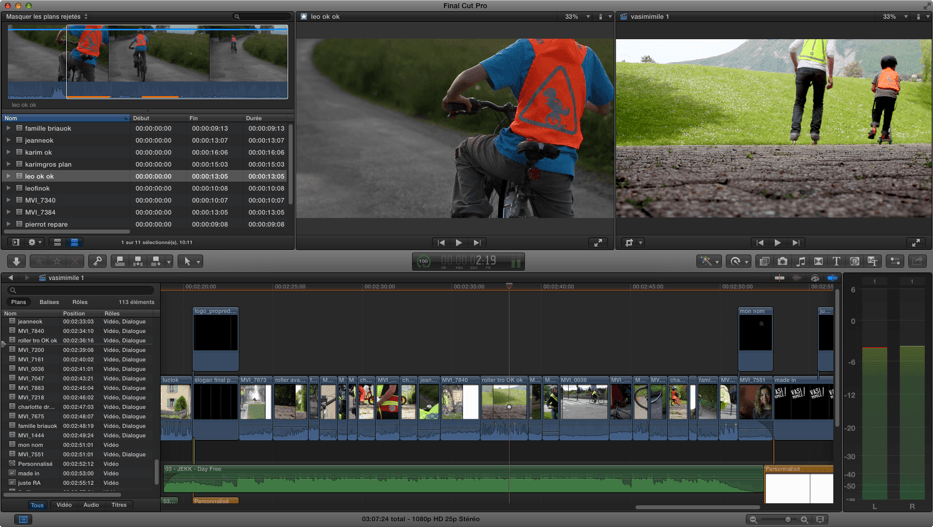Open the effects browser icon
Image resolution: width=933 pixels, height=527 pixels.
tap(764, 261)
